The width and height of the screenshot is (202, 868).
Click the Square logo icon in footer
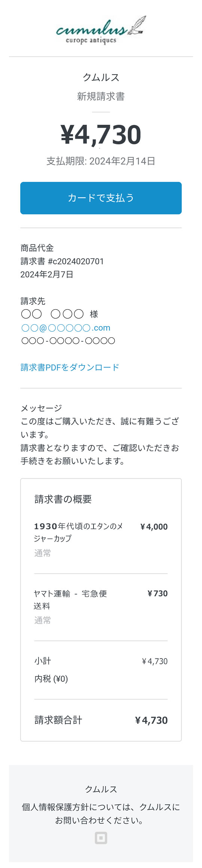tap(101, 838)
